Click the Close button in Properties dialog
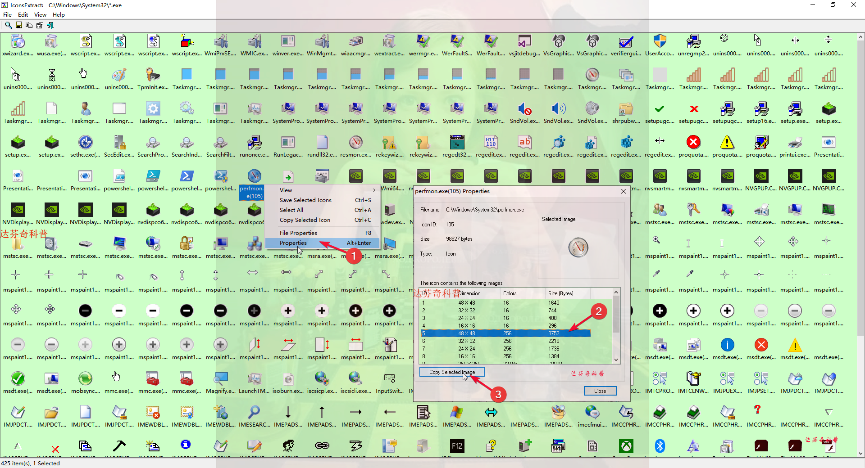This screenshot has height=468, width=865. click(600, 391)
